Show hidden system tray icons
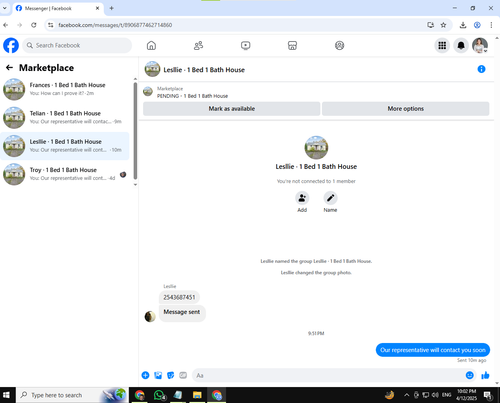 pyautogui.click(x=406, y=395)
